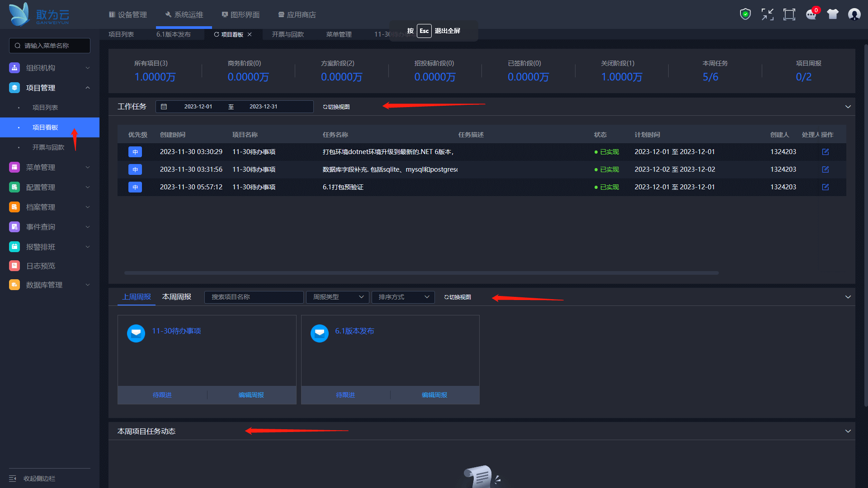Open the user profile avatar
The height and width of the screenshot is (488, 868).
tap(854, 14)
